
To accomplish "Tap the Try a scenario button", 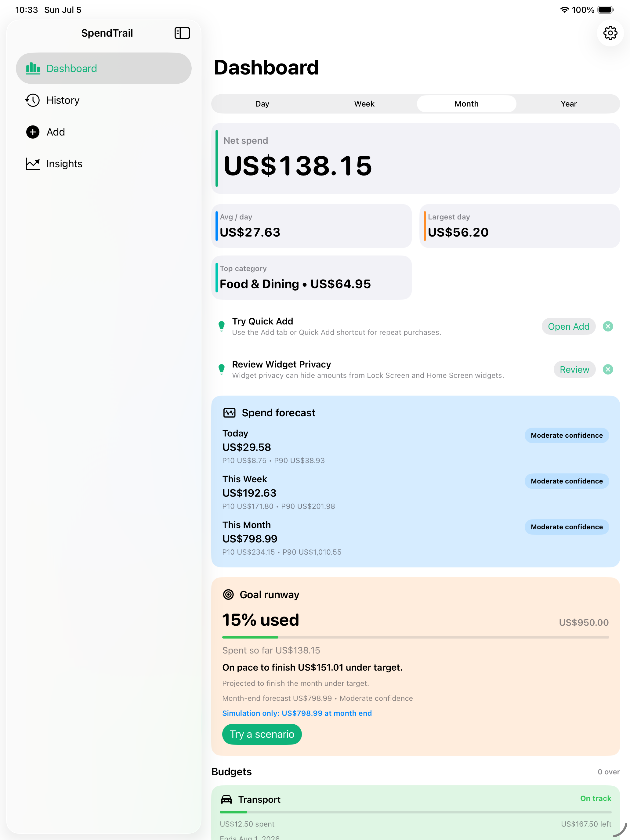I will pyautogui.click(x=262, y=734).
